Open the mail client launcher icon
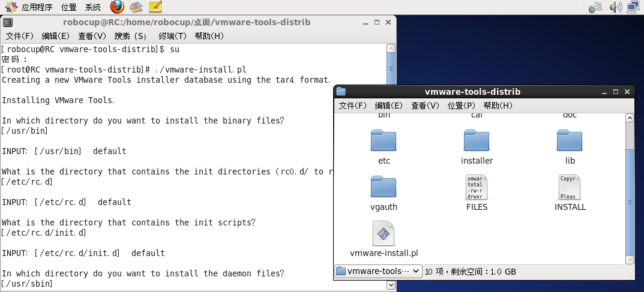This screenshot has height=292, width=644. (x=136, y=7)
